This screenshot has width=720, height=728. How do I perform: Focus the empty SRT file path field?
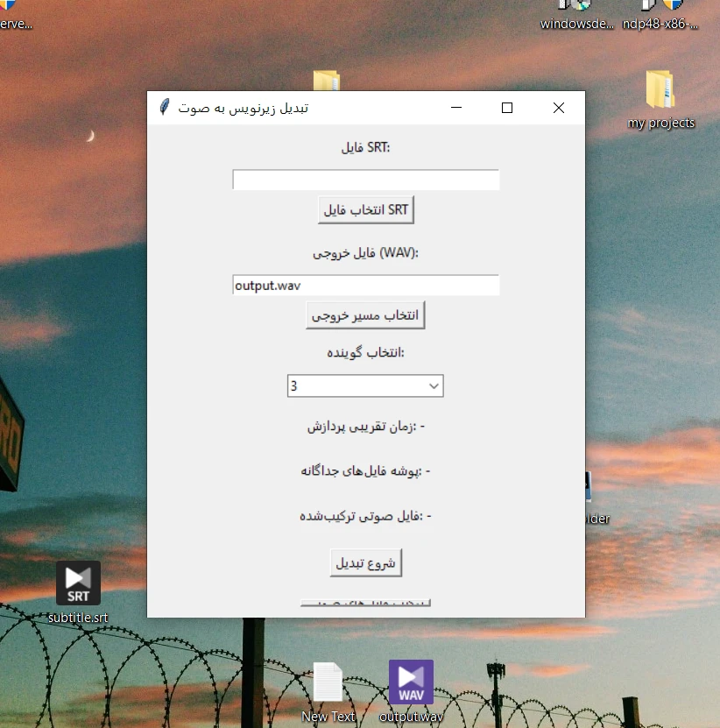[365, 180]
